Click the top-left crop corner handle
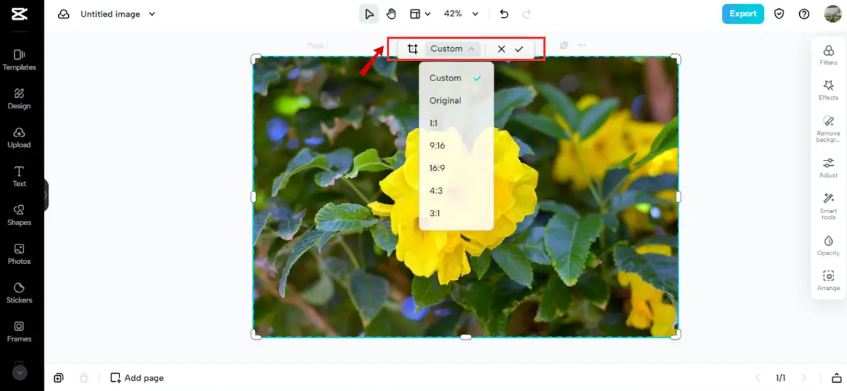The width and height of the screenshot is (847, 391). [257, 59]
